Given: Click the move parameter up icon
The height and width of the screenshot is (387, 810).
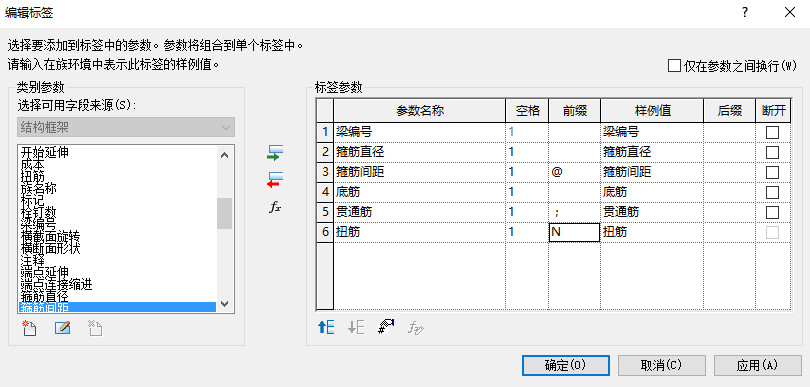Looking at the screenshot, I should (x=325, y=327).
